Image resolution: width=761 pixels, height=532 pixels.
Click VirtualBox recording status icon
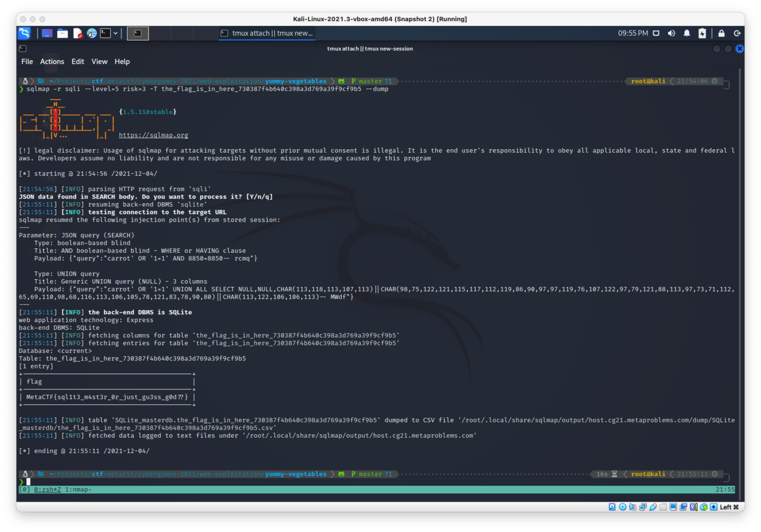pos(683,507)
